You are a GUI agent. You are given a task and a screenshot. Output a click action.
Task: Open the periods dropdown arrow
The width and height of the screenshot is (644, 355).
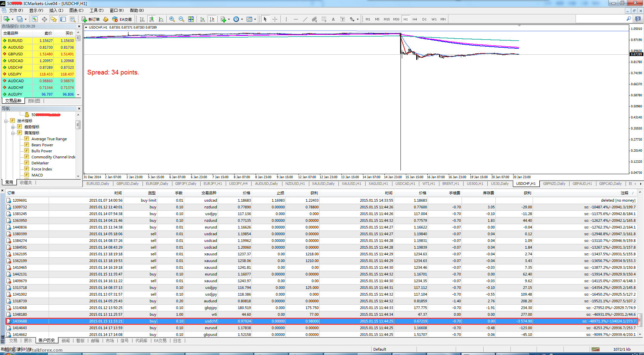[242, 19]
